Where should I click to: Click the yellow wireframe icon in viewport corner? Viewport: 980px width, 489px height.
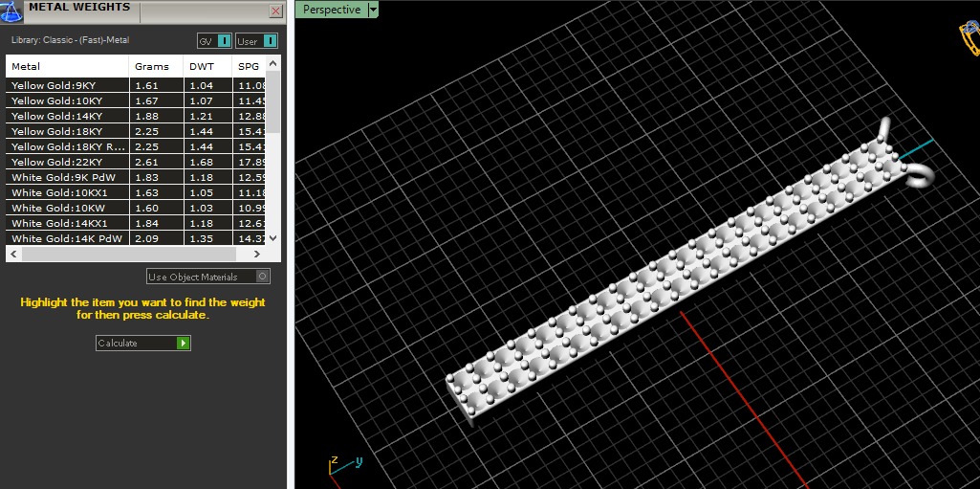click(x=970, y=37)
